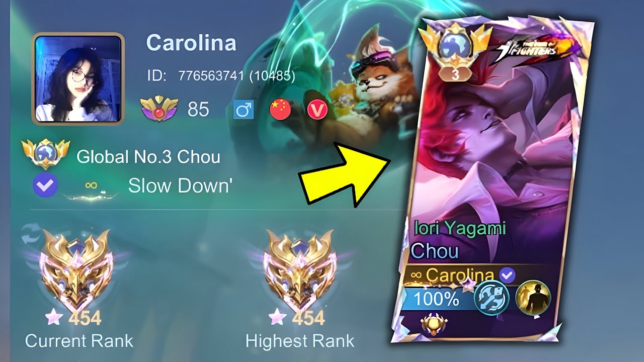Select the infinity squad symbol
644x362 pixels.
(91, 185)
